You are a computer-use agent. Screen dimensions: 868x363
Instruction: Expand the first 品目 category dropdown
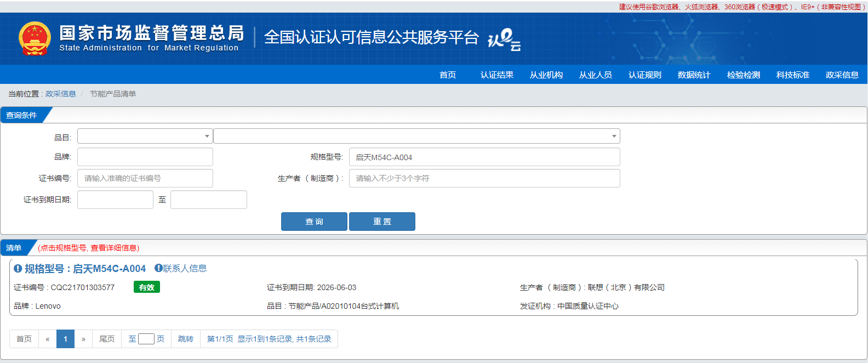click(x=145, y=136)
